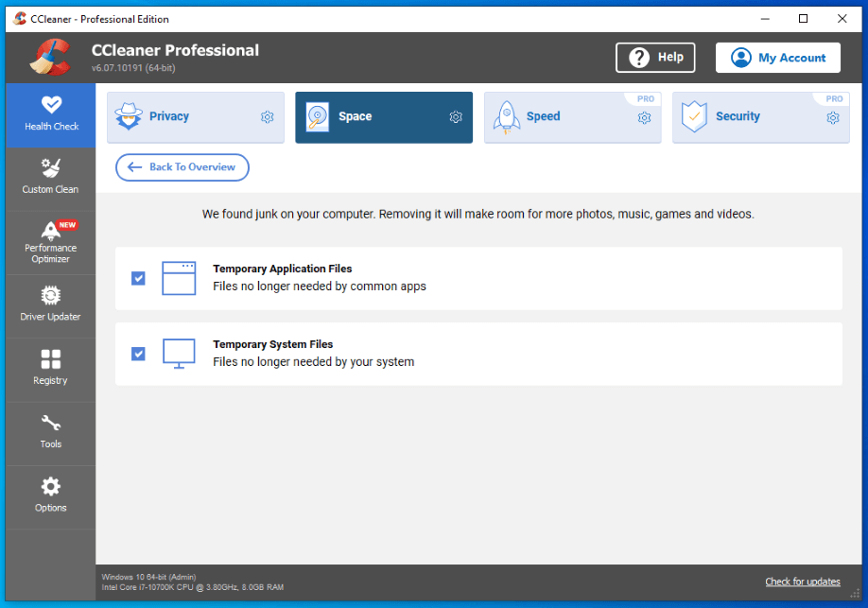868x608 pixels.
Task: Open Options in the sidebar
Action: click(50, 496)
